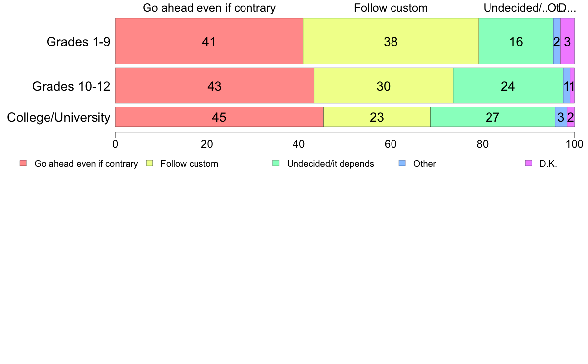Select the Grades 10-12 red segment showing 43
Viewport: 588px width, 364px height.
point(214,86)
